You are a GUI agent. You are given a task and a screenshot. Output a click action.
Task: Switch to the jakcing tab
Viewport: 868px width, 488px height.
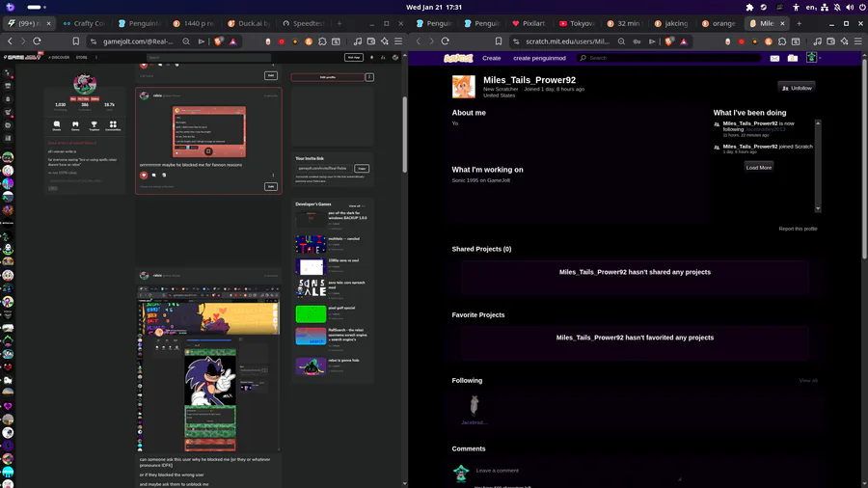pos(671,24)
